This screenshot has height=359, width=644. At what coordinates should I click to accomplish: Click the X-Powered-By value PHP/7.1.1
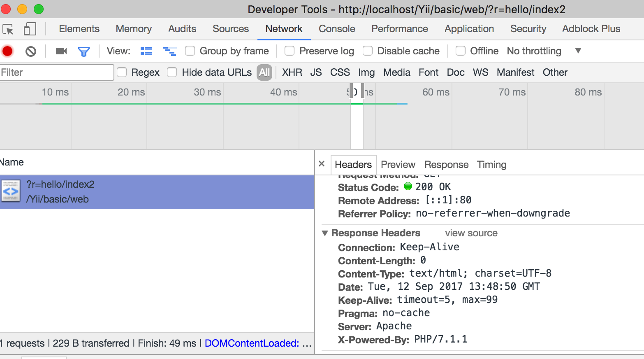(441, 339)
